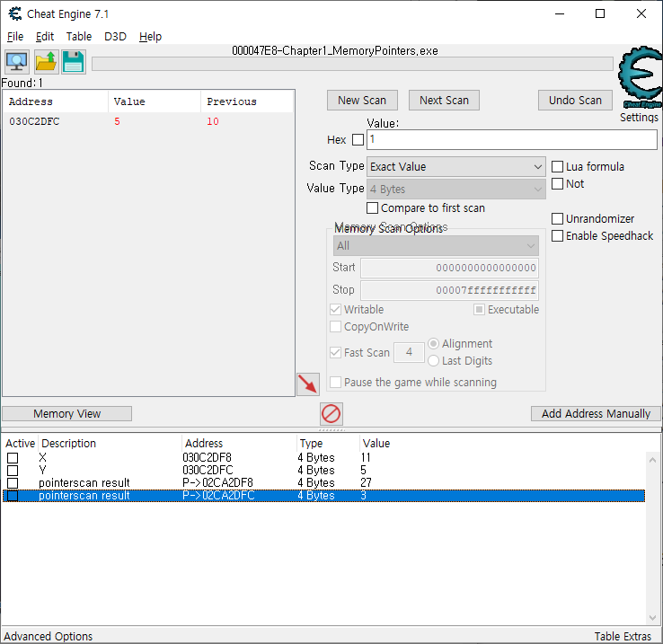Click the Settings label
Screen dimensions: 663x644
pos(639,117)
